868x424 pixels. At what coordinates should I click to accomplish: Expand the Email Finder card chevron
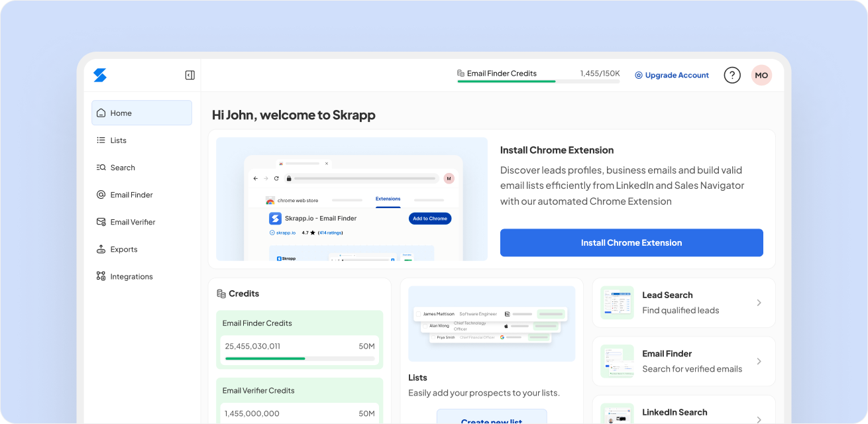click(x=759, y=361)
